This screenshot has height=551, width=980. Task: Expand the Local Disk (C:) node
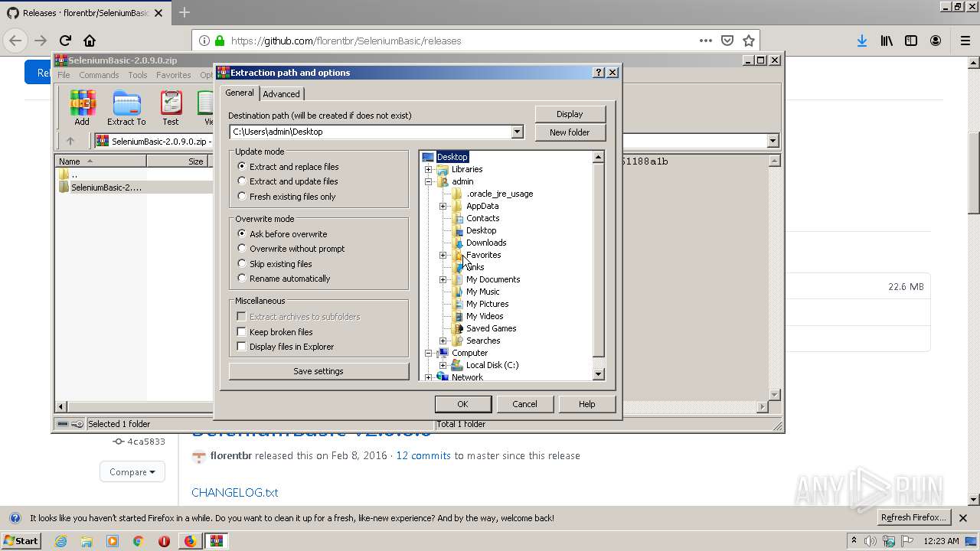pos(443,365)
